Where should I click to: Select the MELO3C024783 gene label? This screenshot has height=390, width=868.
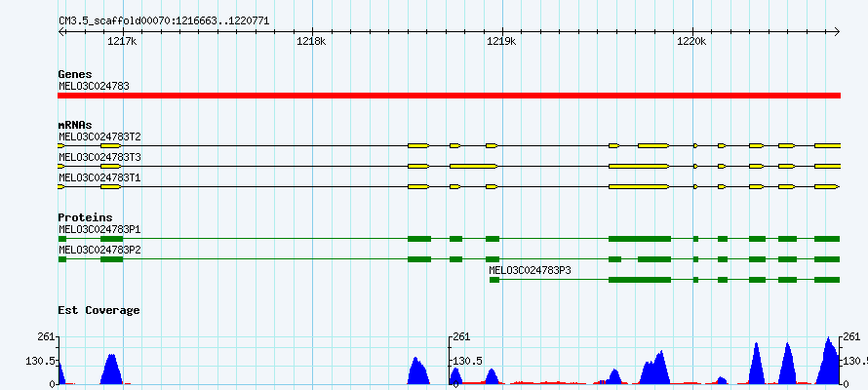click(94, 86)
